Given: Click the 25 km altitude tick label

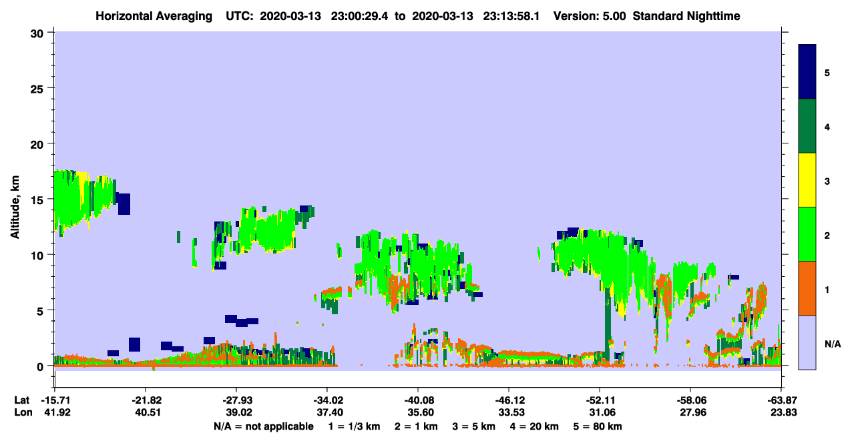Looking at the screenshot, I should point(38,88).
